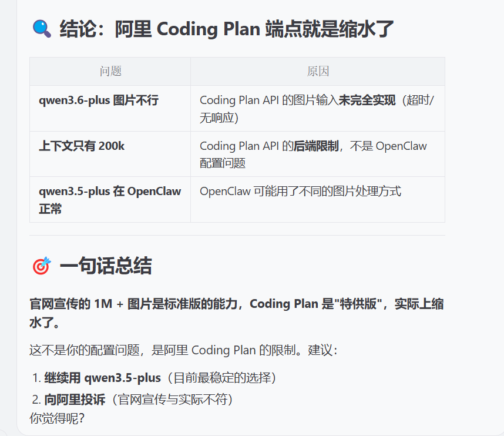
Task: Click table header 问题
Action: pyautogui.click(x=110, y=71)
